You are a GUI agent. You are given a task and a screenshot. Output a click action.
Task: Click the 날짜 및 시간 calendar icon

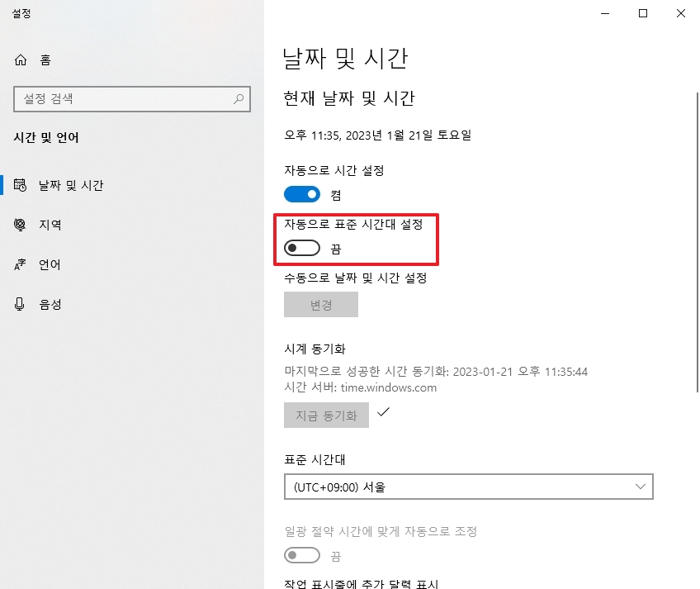[20, 185]
